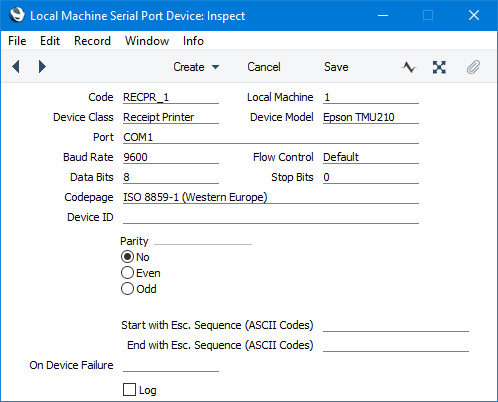Screen dimensions: 498x402
Task: Enable the Log checkbox
Action: pyautogui.click(x=129, y=390)
